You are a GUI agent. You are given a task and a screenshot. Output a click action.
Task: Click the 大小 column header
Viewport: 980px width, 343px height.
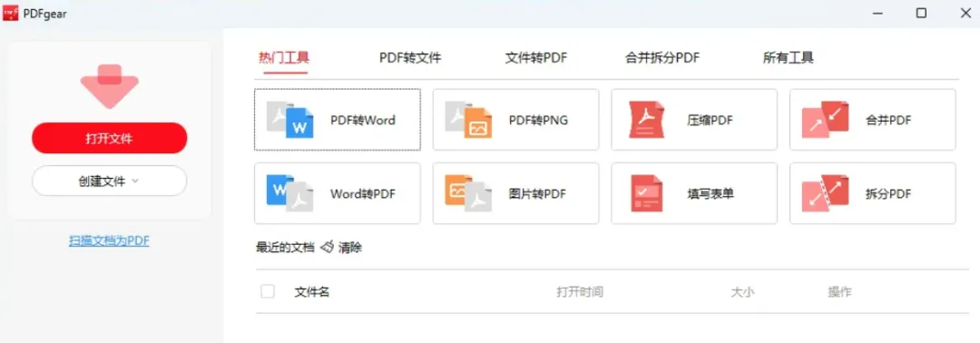[742, 292]
